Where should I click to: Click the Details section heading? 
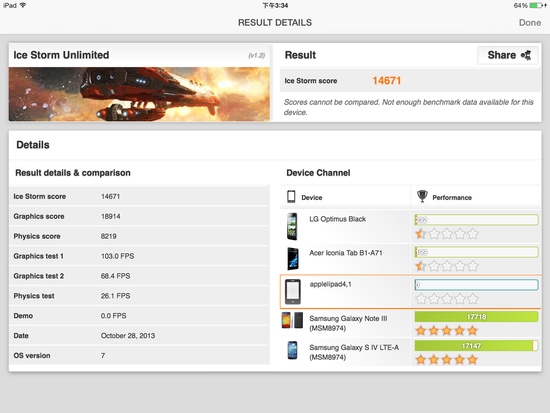pos(33,145)
